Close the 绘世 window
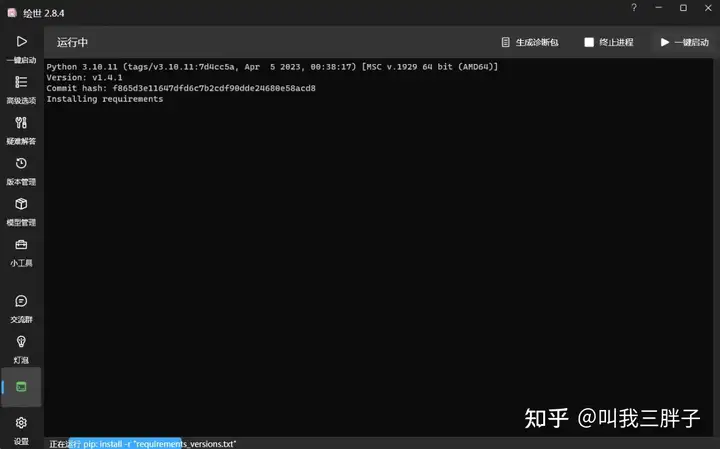Image resolution: width=720 pixels, height=449 pixels. pos(708,8)
